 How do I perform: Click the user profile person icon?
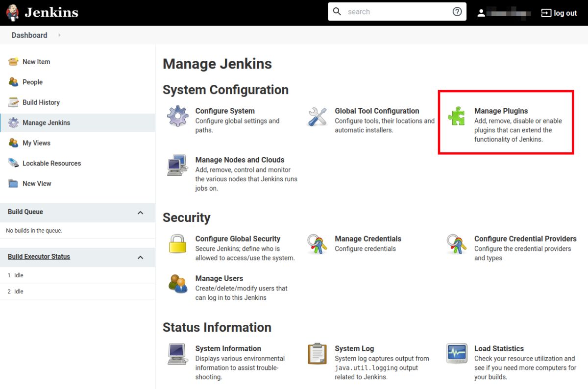481,13
